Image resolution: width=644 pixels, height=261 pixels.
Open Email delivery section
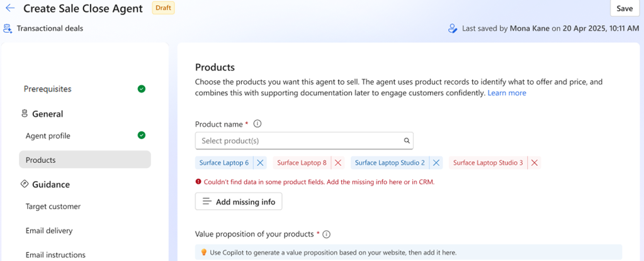[49, 231]
